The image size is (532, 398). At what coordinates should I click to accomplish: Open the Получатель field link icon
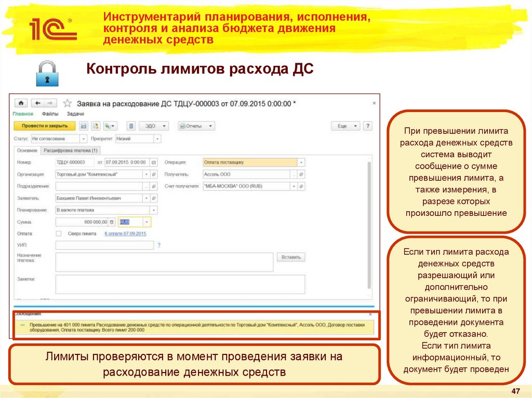point(301,174)
